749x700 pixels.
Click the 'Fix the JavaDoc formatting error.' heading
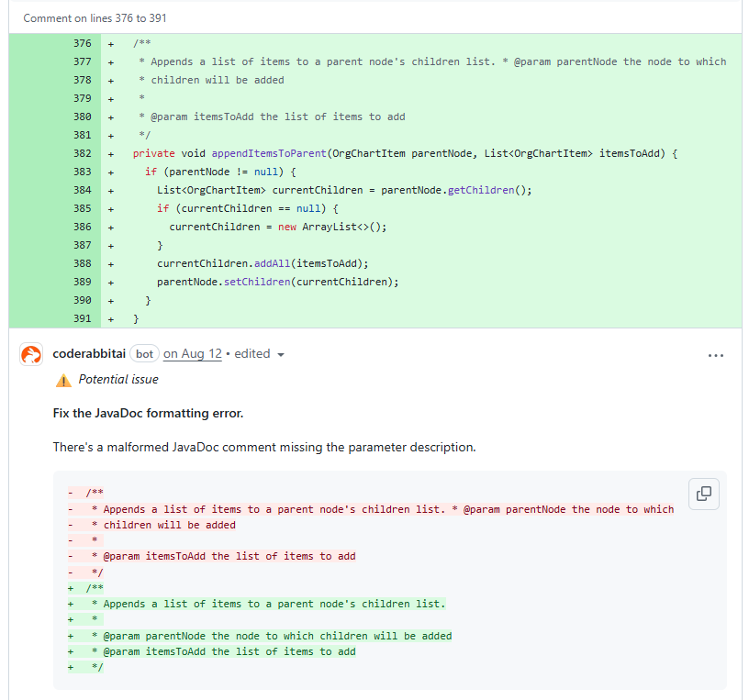pos(148,413)
